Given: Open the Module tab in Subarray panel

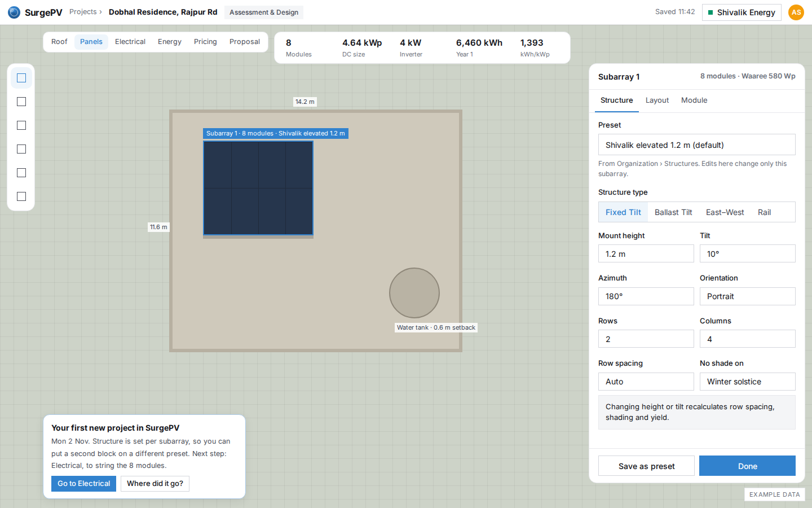Looking at the screenshot, I should point(694,100).
